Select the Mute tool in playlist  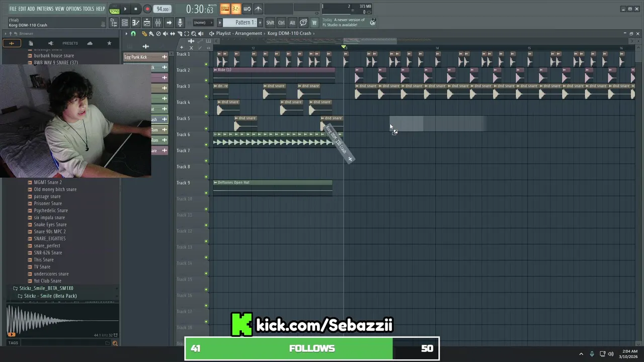click(x=165, y=34)
